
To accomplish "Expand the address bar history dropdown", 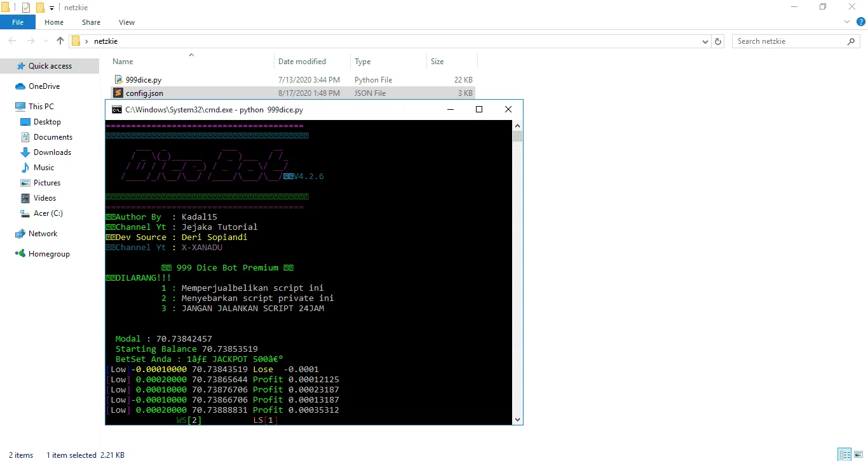I will (x=705, y=42).
